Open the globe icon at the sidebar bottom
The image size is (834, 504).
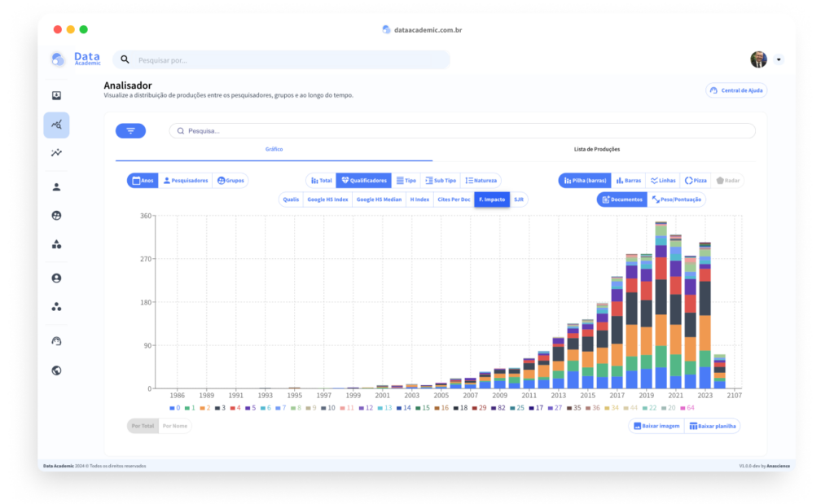(x=56, y=370)
